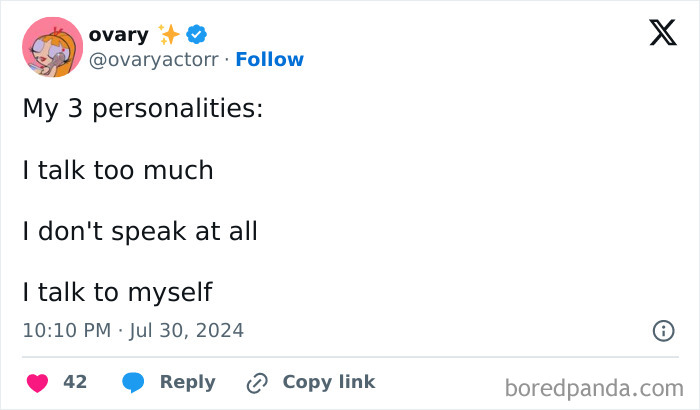Click the X logo in the corner

point(662,33)
